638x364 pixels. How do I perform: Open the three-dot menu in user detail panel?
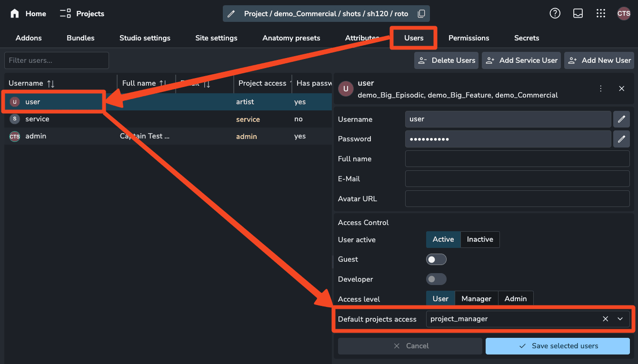(600, 89)
